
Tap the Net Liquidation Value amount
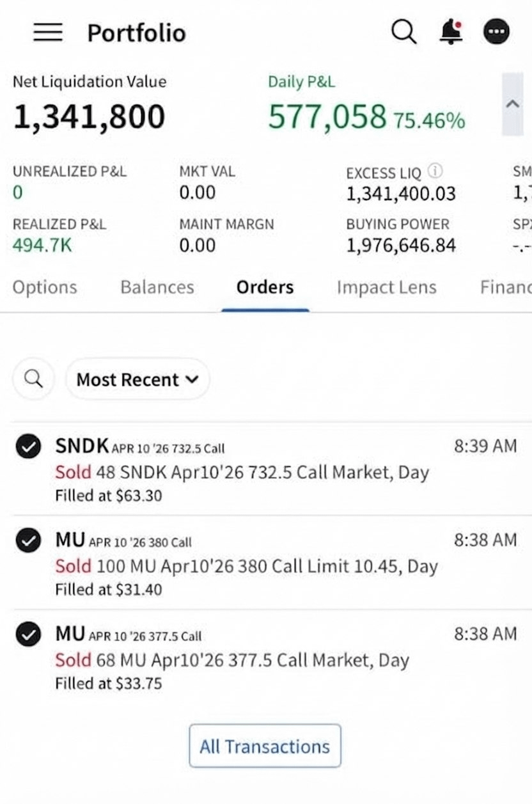click(x=89, y=117)
